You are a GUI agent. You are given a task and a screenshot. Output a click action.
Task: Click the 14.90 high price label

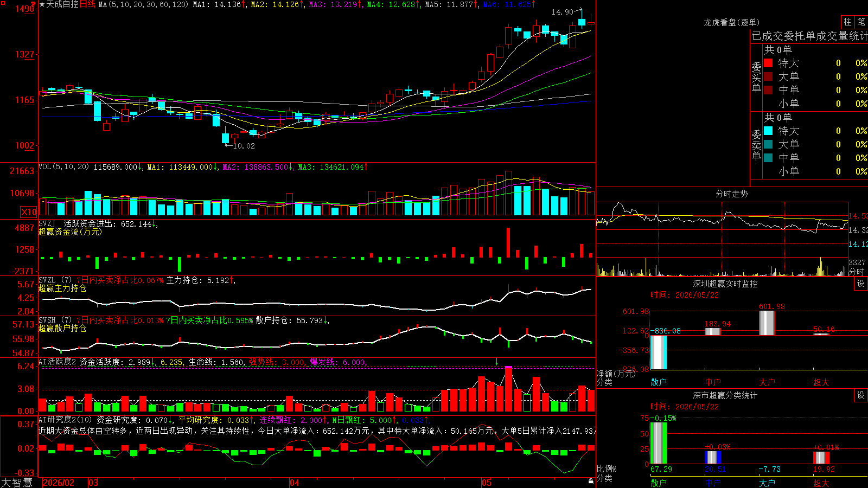click(562, 12)
